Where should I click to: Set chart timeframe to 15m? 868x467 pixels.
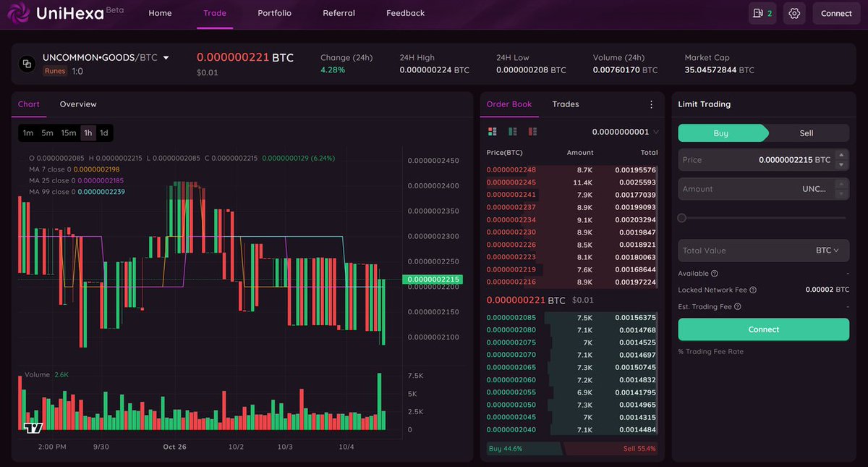(69, 133)
